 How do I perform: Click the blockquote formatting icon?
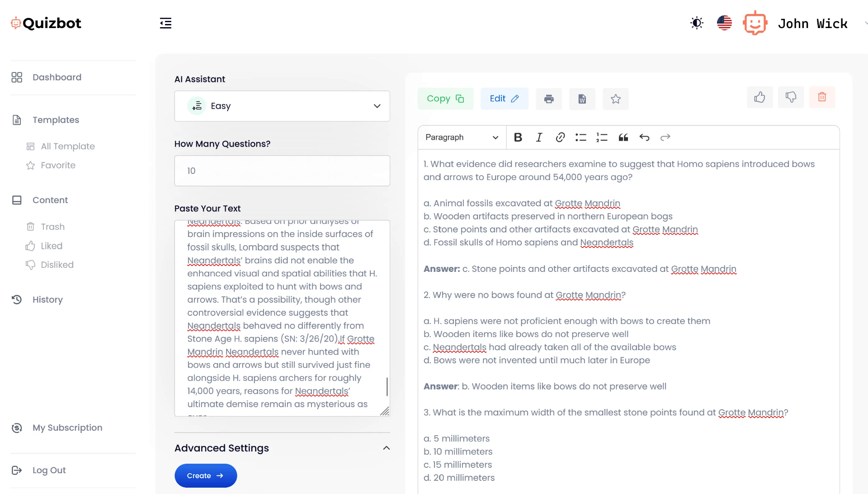623,137
